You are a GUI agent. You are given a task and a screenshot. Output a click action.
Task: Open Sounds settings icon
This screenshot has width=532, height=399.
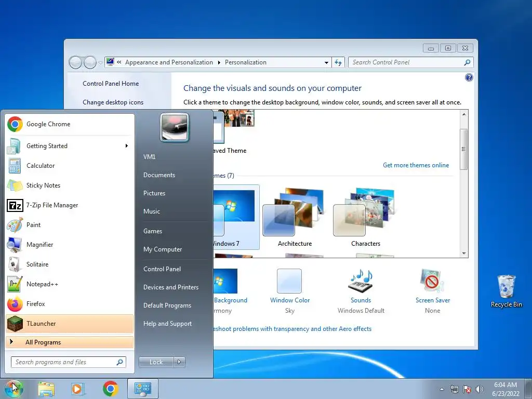(x=361, y=281)
